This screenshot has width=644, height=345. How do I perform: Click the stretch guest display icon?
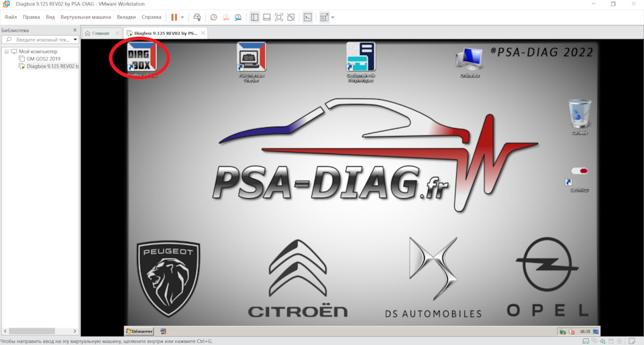(x=324, y=17)
